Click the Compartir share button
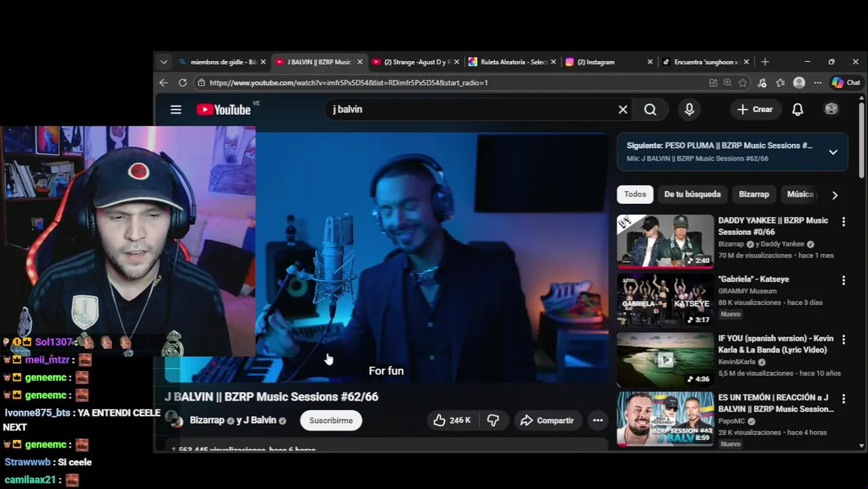This screenshot has width=868, height=489. [547, 420]
